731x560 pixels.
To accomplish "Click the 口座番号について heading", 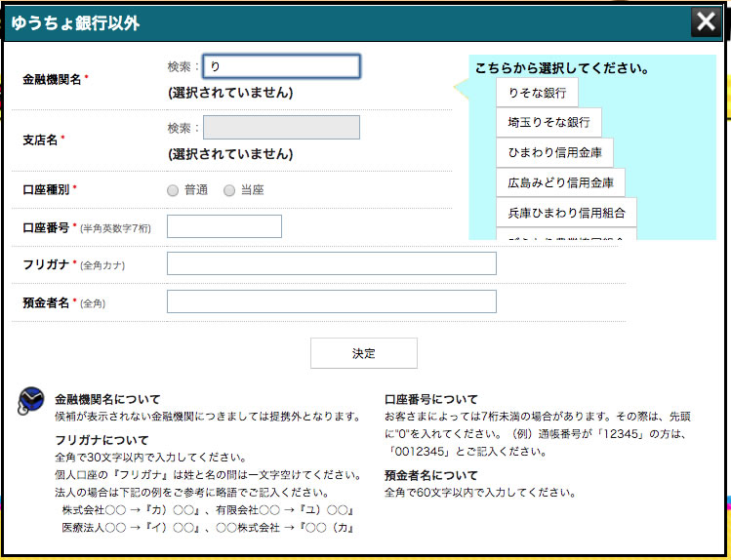I will [431, 399].
